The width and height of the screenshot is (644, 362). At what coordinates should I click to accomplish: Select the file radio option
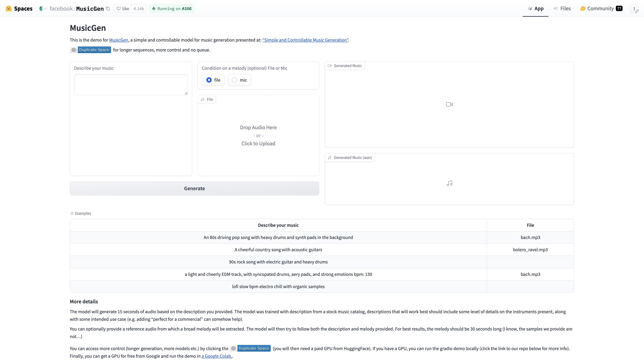[213, 80]
